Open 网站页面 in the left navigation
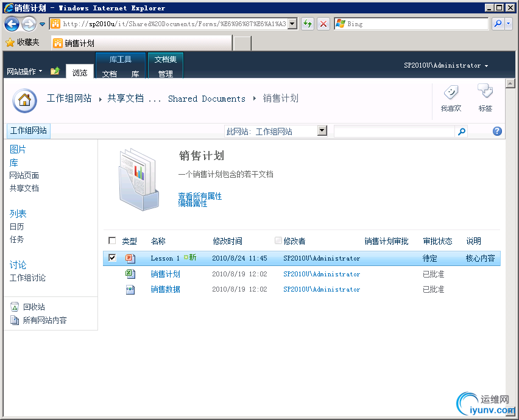Screen dimensions: 519x420 coord(24,175)
